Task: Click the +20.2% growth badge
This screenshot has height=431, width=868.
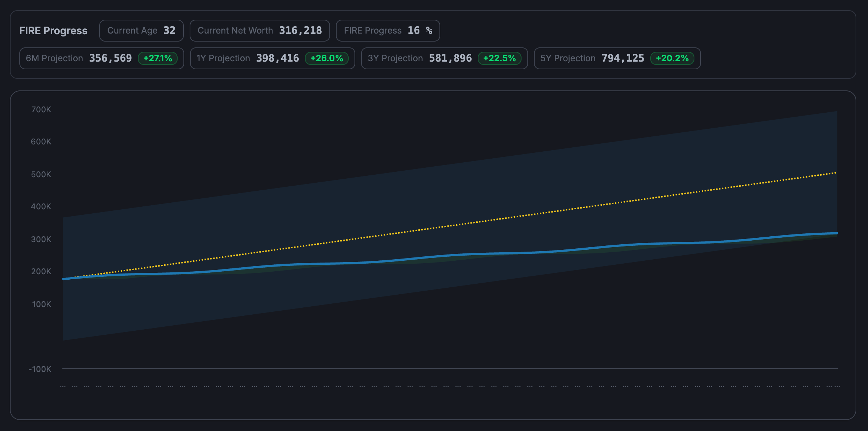Action: coord(672,58)
